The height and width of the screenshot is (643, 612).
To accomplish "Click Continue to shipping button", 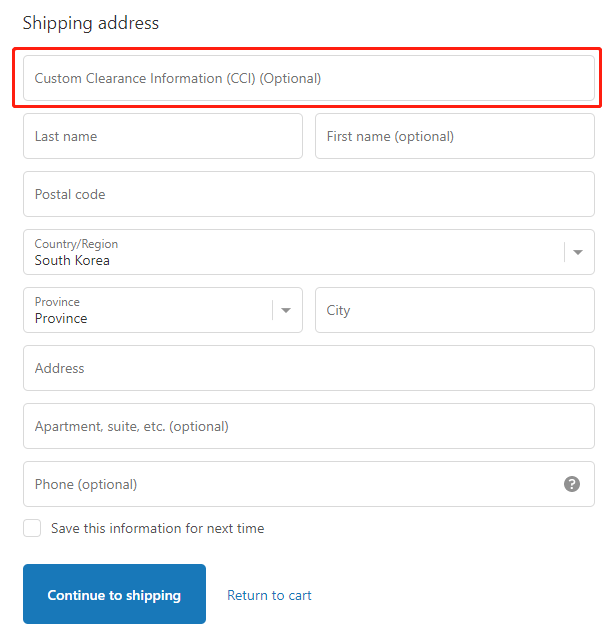I will click(x=114, y=594).
